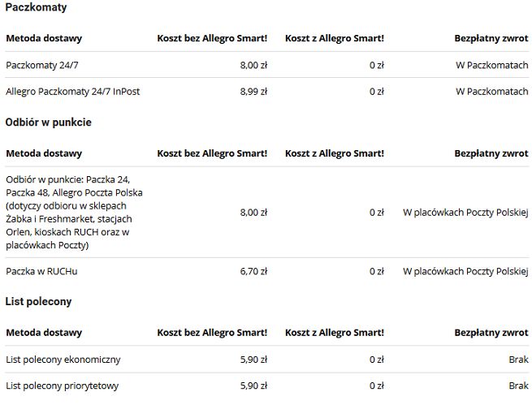Click the 6,70 zł price cell
The width and height of the screenshot is (532, 405).
point(253,271)
